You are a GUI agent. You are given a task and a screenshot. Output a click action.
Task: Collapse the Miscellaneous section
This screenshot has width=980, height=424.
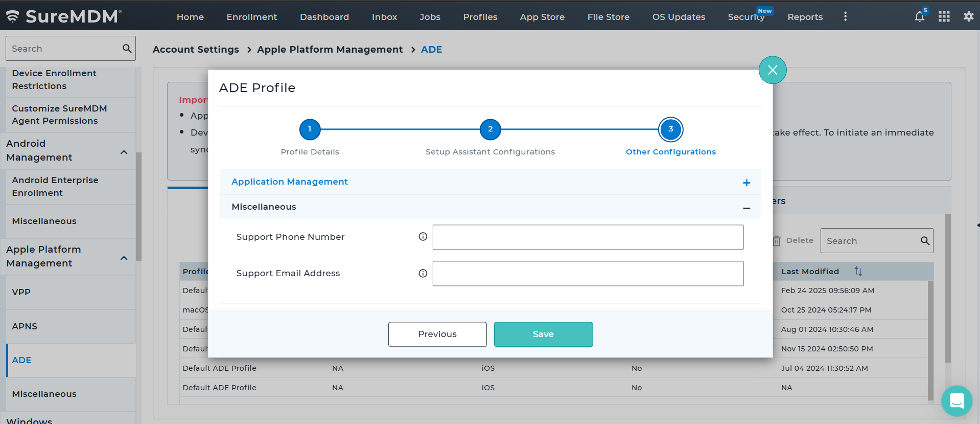tap(746, 208)
